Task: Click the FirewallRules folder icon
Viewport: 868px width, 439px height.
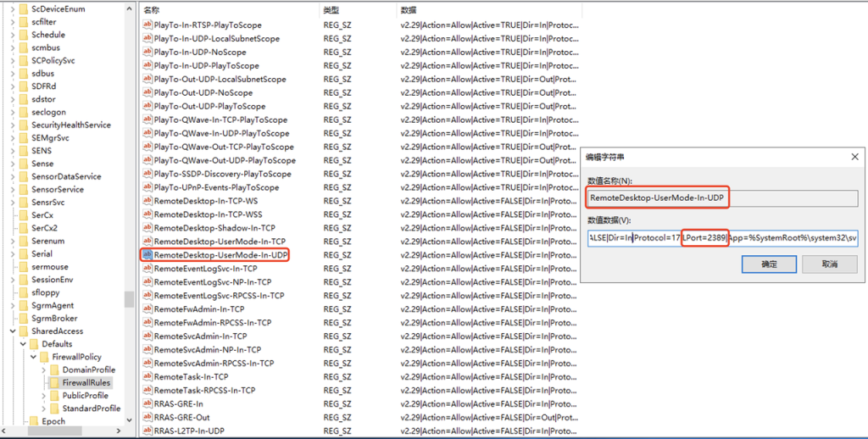Action: [x=54, y=382]
